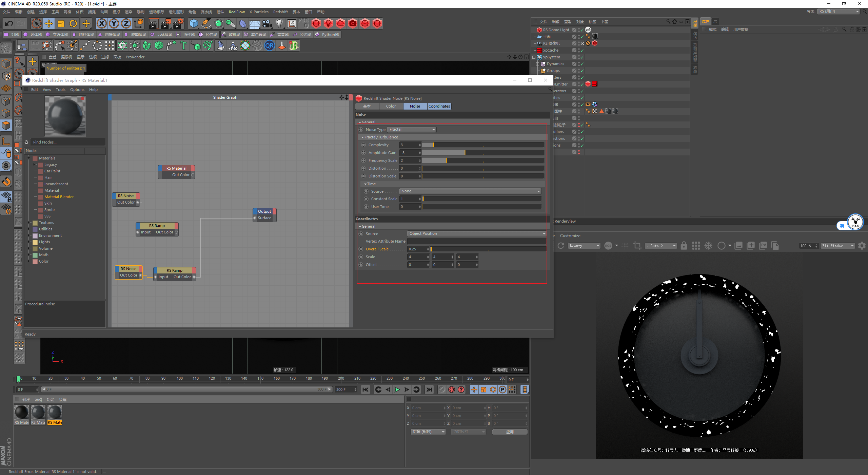The image size is (868, 475).
Task: Click the Python field button
Action: 327,35
